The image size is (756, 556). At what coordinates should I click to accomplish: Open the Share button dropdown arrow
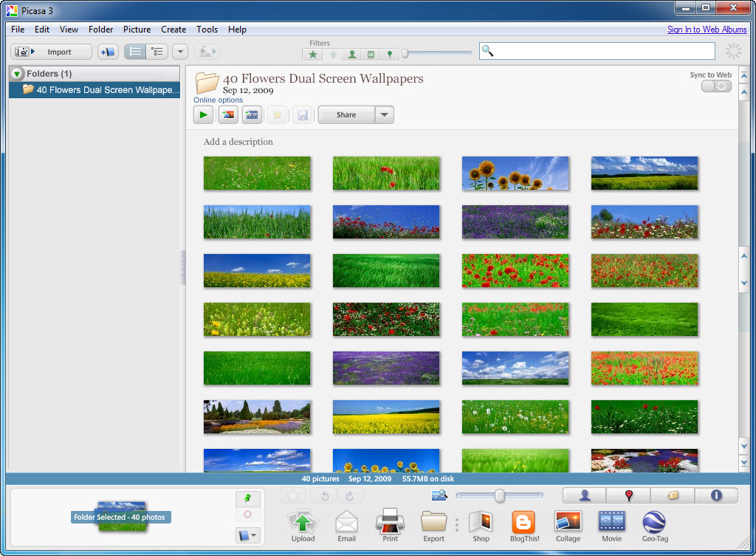384,114
